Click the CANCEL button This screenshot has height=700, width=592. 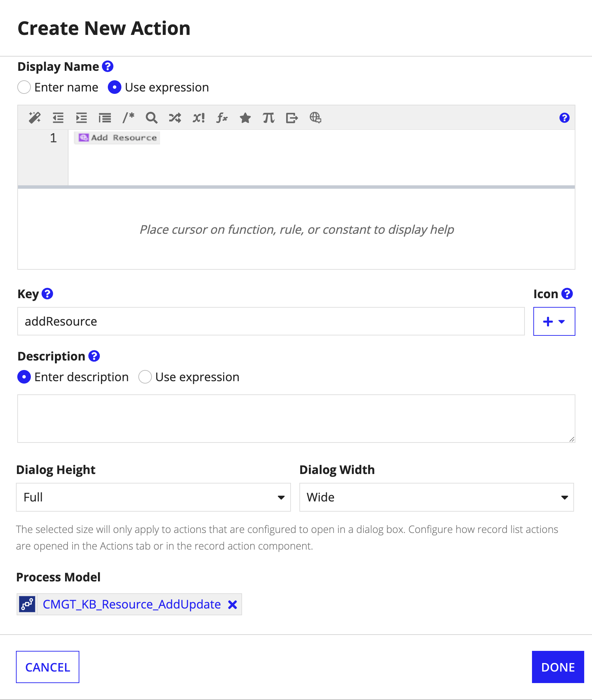tap(47, 667)
